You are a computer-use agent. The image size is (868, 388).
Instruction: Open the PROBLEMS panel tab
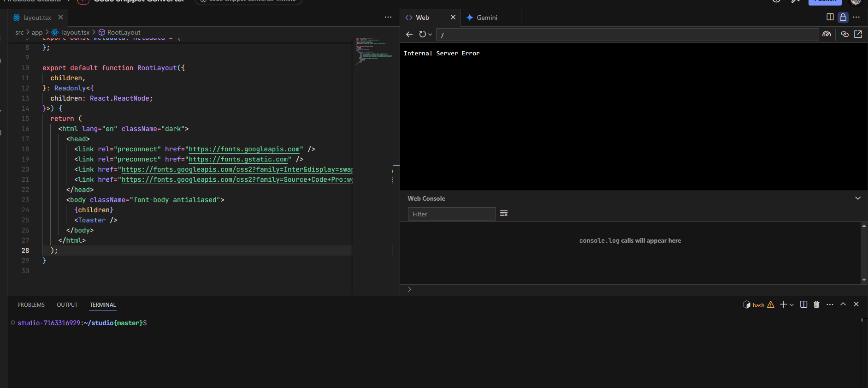pyautogui.click(x=31, y=305)
